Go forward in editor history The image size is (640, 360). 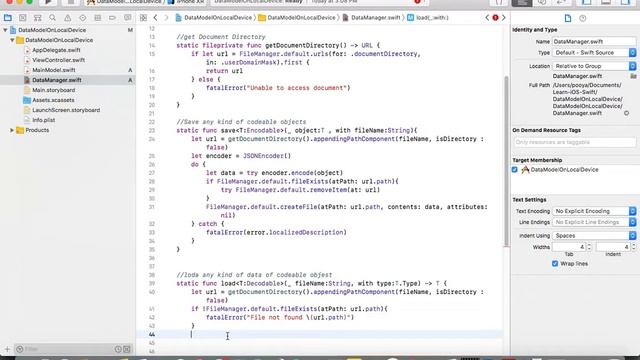166,18
